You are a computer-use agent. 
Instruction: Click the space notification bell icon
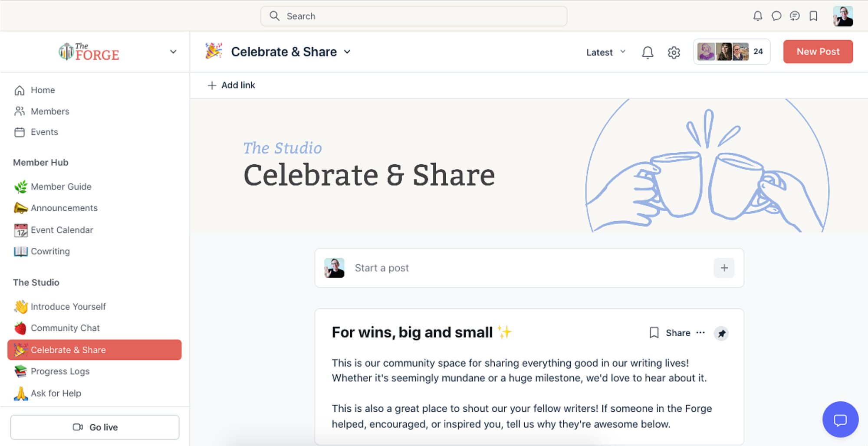[x=648, y=52]
